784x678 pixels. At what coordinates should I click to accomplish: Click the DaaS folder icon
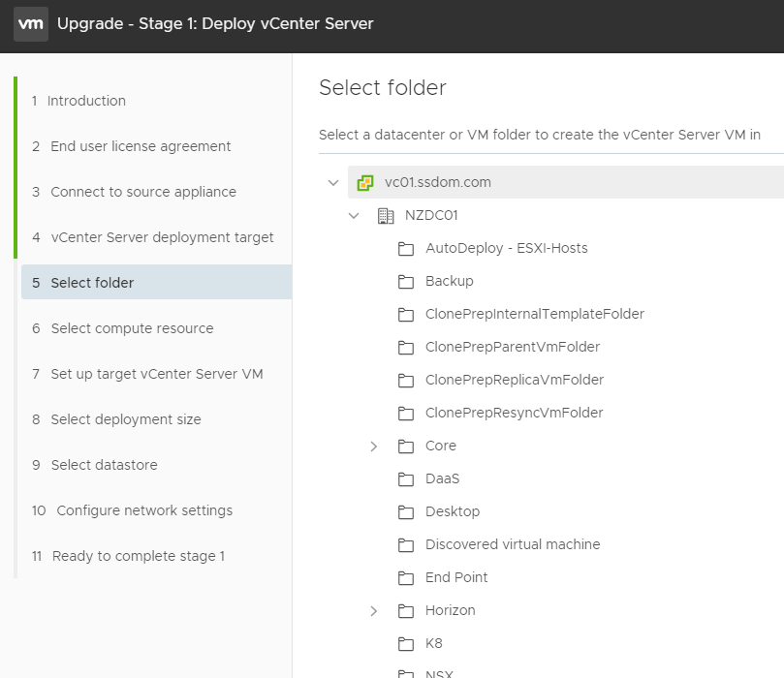tap(406, 479)
